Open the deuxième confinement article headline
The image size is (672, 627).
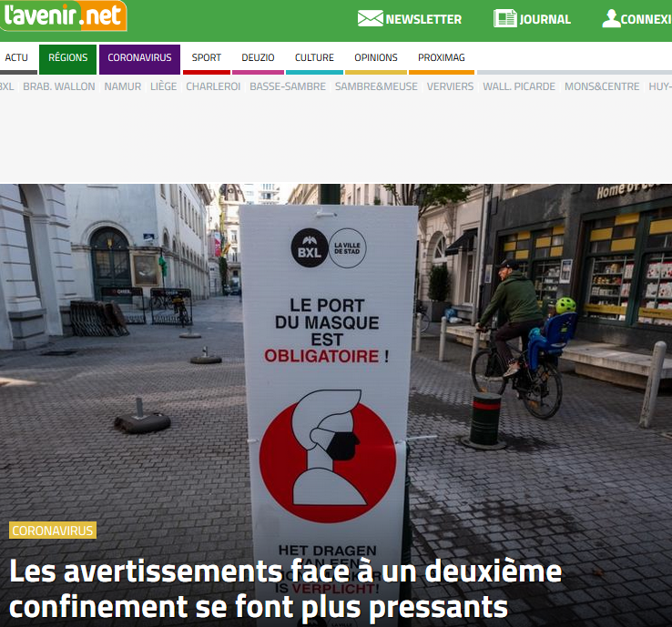(285, 589)
